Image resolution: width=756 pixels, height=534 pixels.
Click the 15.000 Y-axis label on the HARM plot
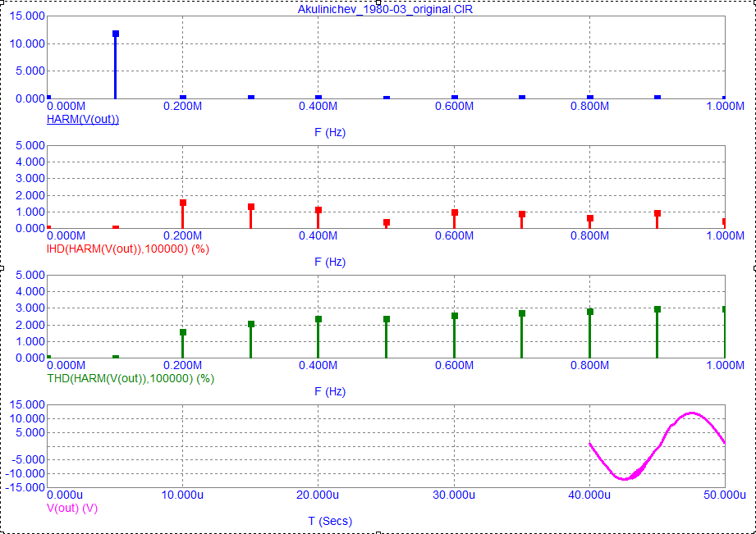tap(27, 16)
